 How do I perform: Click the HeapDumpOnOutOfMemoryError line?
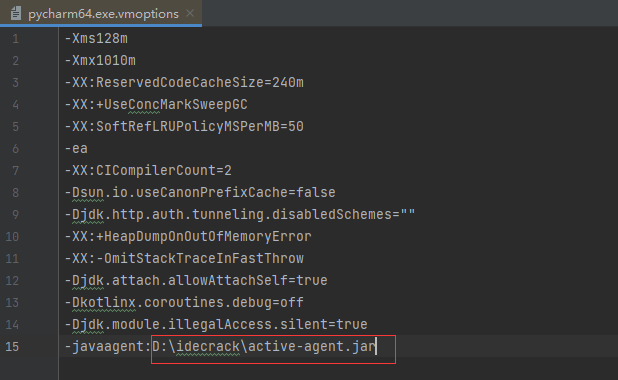click(x=188, y=237)
